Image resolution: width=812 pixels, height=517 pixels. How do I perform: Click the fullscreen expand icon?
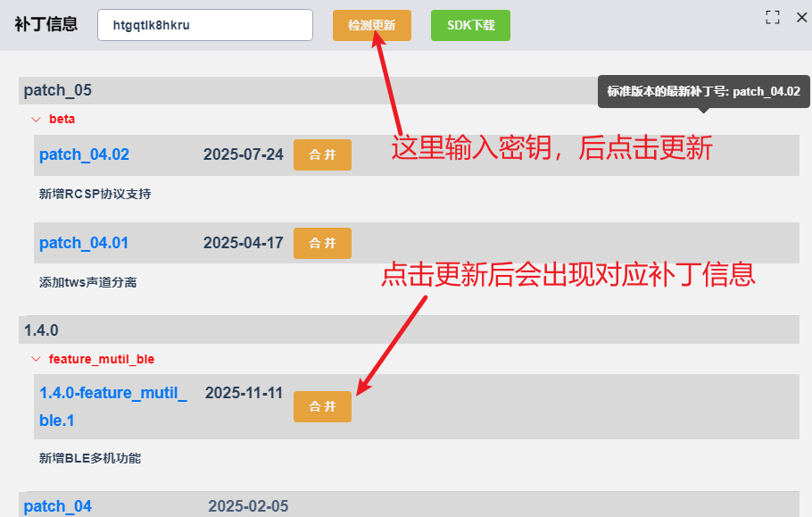[x=772, y=17]
